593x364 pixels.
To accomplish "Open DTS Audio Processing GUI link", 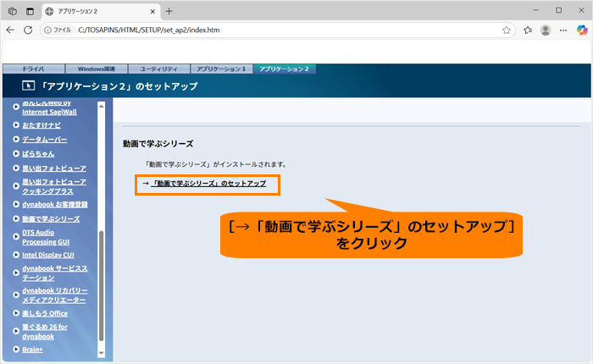I will click(46, 237).
